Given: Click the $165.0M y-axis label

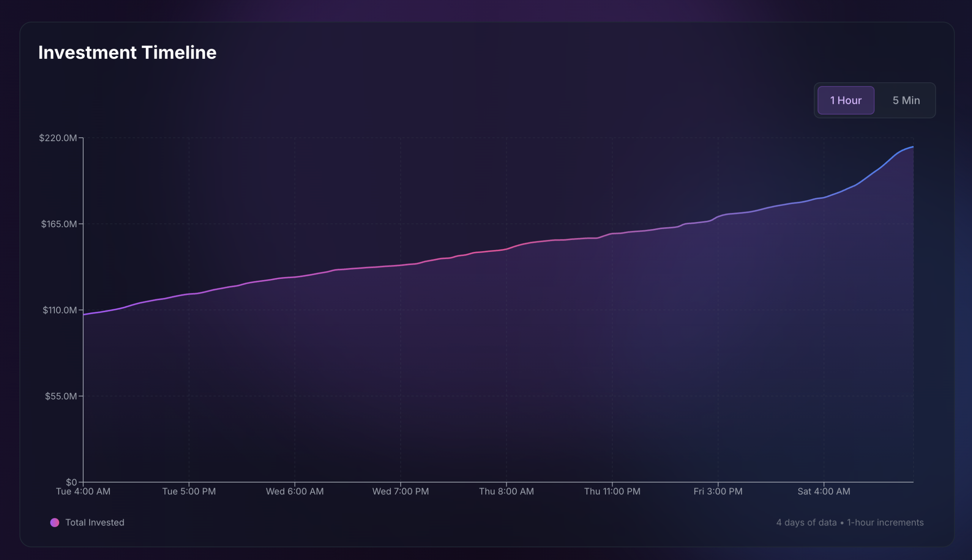Looking at the screenshot, I should (x=59, y=224).
